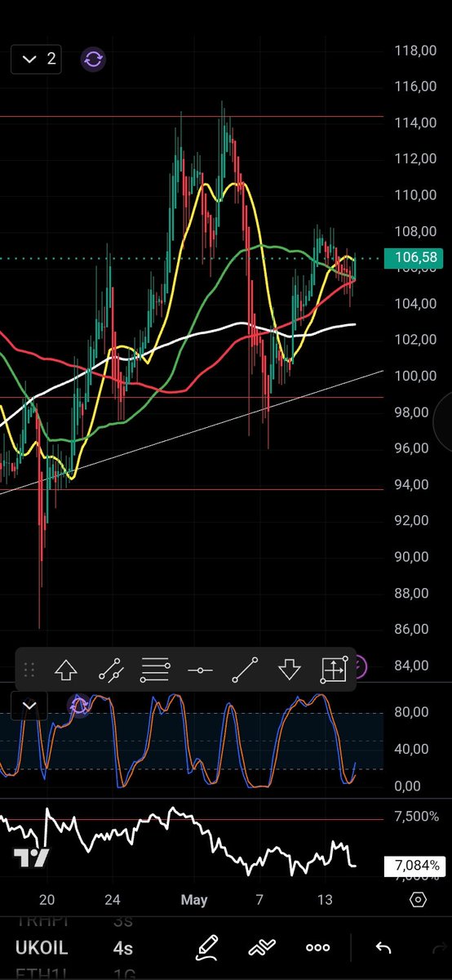Click the 24 date on time axis
Screen dimensions: 452x980
tap(113, 900)
